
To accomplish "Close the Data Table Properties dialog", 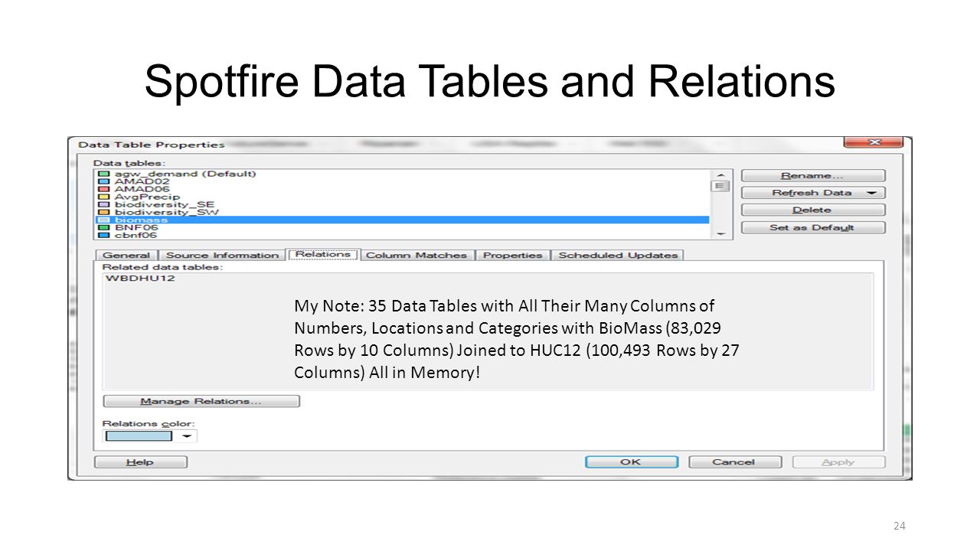I will point(874,142).
